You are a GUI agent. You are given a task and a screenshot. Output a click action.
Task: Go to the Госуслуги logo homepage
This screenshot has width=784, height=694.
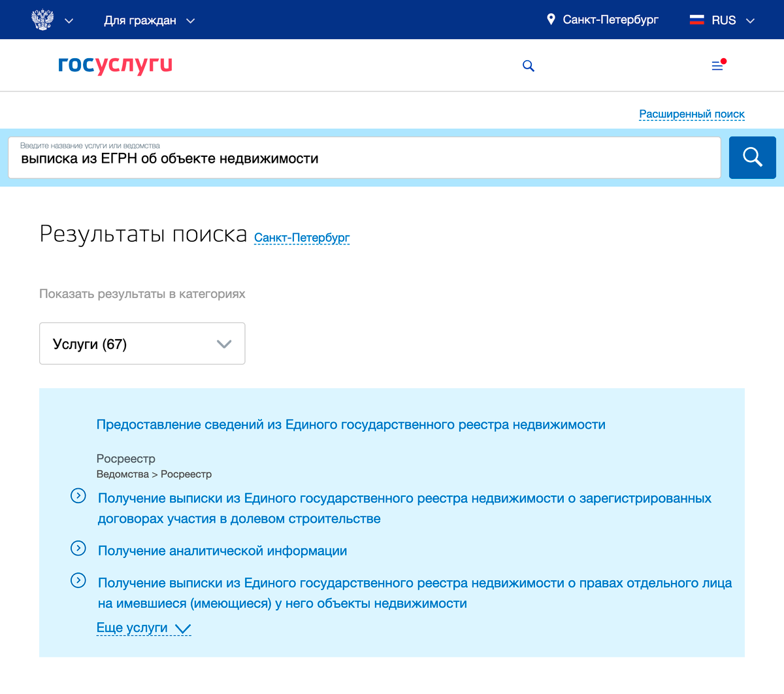(x=115, y=65)
